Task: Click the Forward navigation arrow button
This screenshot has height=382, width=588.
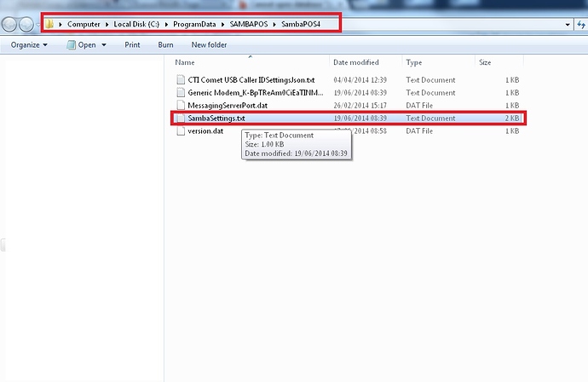Action: [26, 25]
